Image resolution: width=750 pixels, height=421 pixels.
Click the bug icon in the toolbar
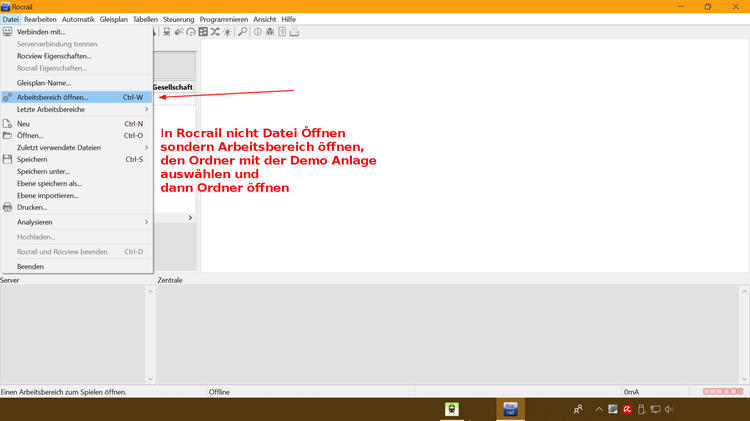click(270, 32)
